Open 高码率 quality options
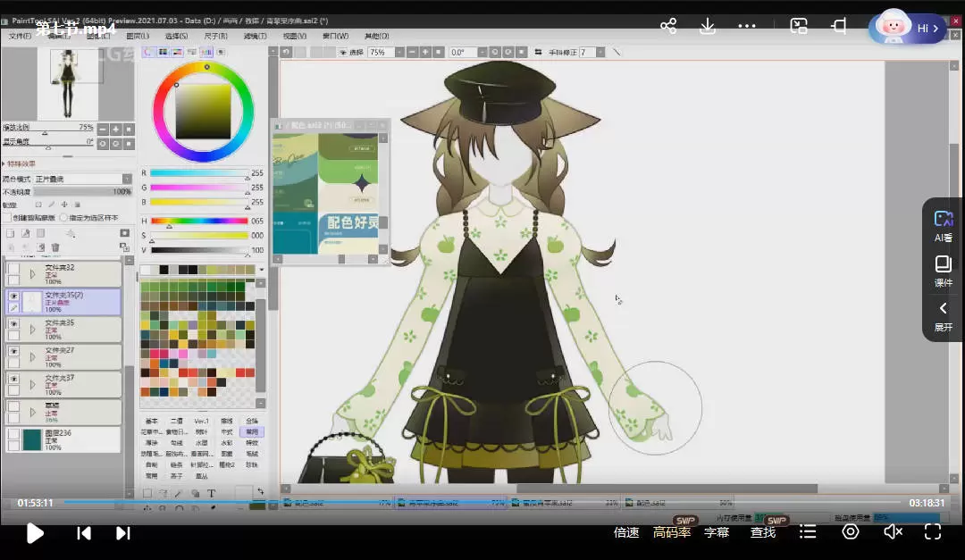This screenshot has width=965, height=560. click(x=671, y=532)
